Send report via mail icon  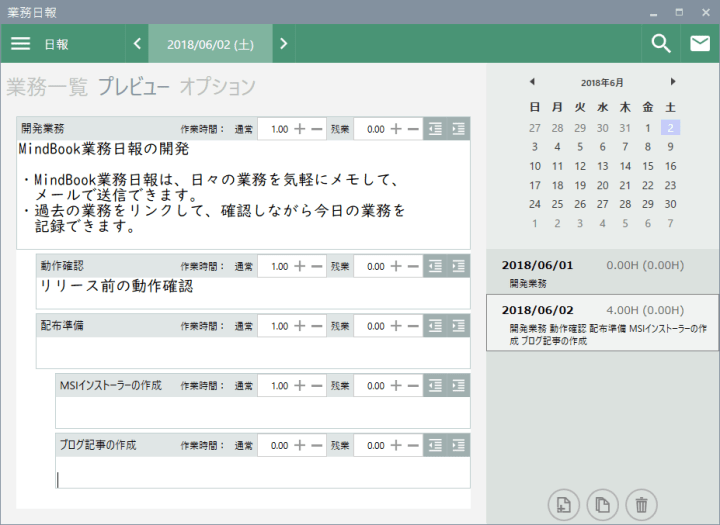coord(700,44)
